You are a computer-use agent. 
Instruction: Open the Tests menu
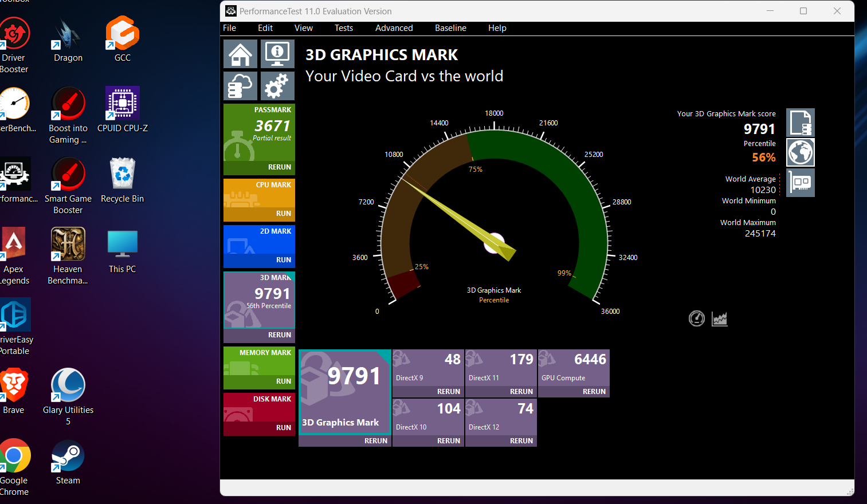(344, 28)
